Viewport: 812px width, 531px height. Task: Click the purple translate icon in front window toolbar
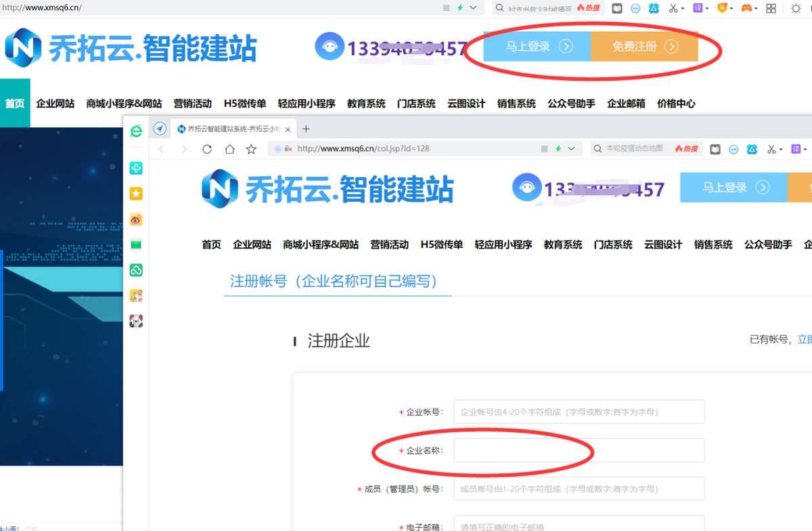[x=797, y=149]
